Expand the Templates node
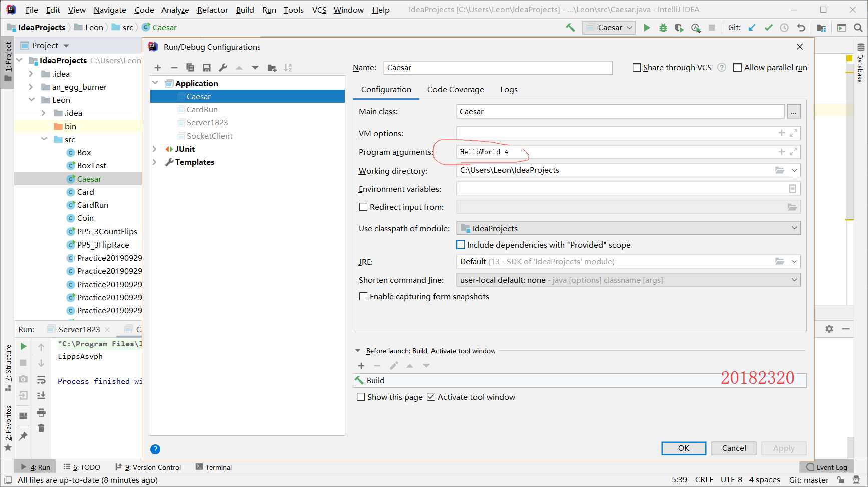The image size is (868, 487). [155, 162]
